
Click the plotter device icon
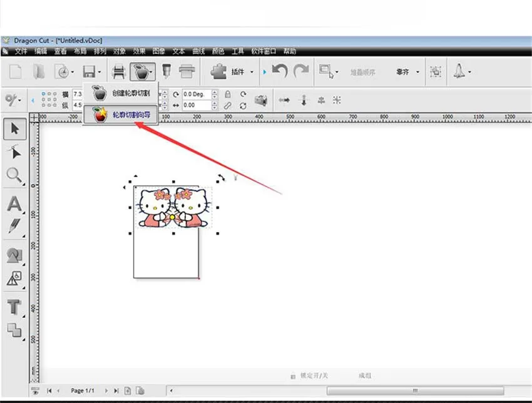click(x=187, y=71)
